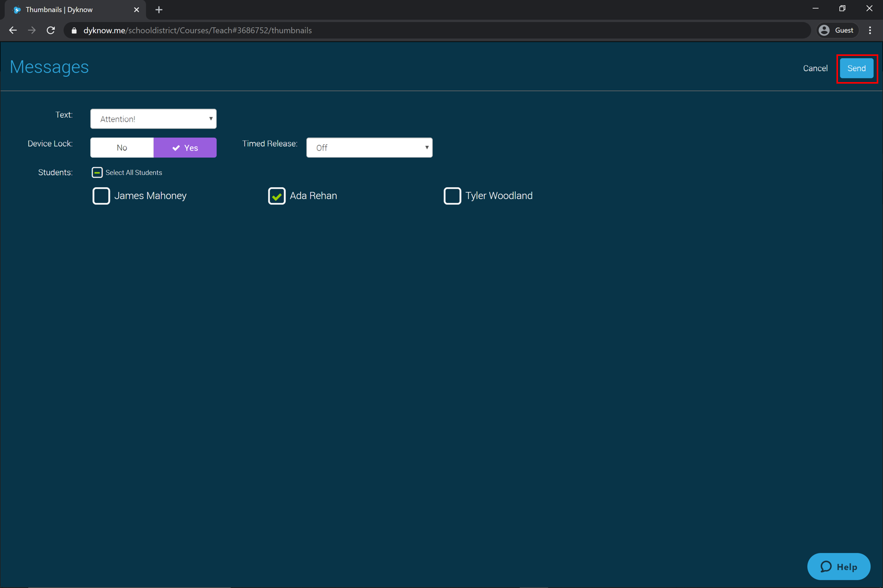
Task: Toggle Select All Students checkbox
Action: (x=97, y=172)
